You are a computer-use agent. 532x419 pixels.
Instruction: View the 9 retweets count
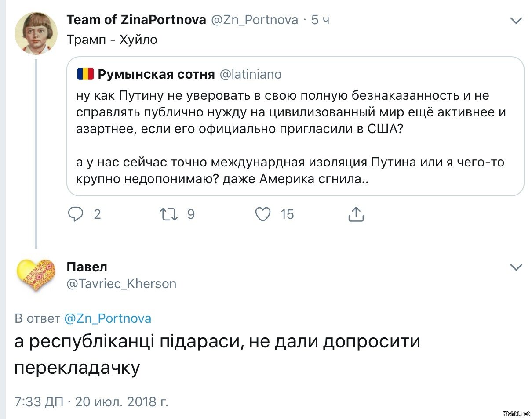tap(191, 214)
